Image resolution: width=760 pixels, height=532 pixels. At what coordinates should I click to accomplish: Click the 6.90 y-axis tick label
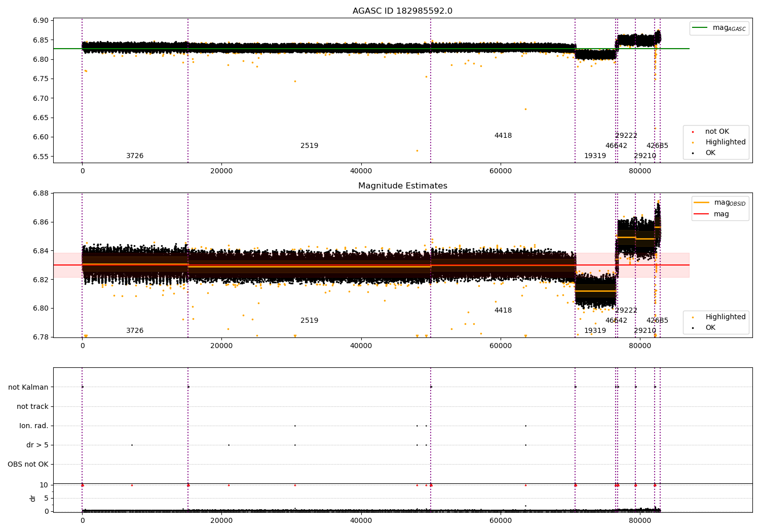tap(41, 21)
